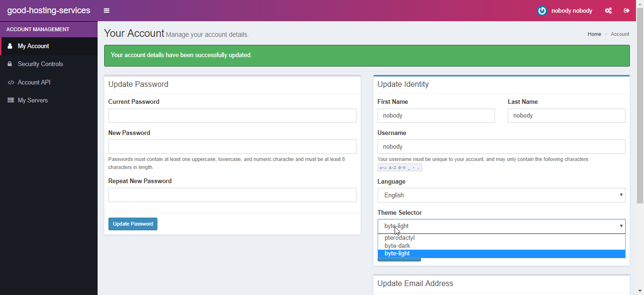Screen dimensions: 644x295
Task: Click the Security Controls lock icon
Action: tap(10, 64)
